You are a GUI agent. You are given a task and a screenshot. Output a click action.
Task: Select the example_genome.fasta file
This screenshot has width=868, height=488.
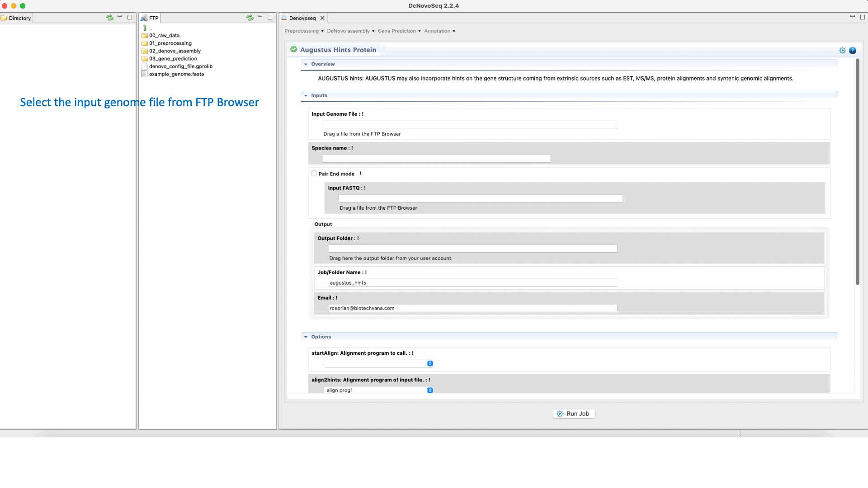click(176, 74)
